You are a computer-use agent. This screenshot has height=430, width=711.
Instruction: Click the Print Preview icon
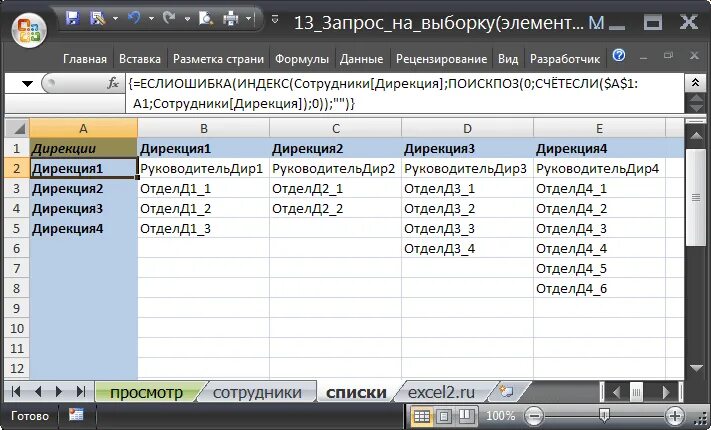coord(206,18)
